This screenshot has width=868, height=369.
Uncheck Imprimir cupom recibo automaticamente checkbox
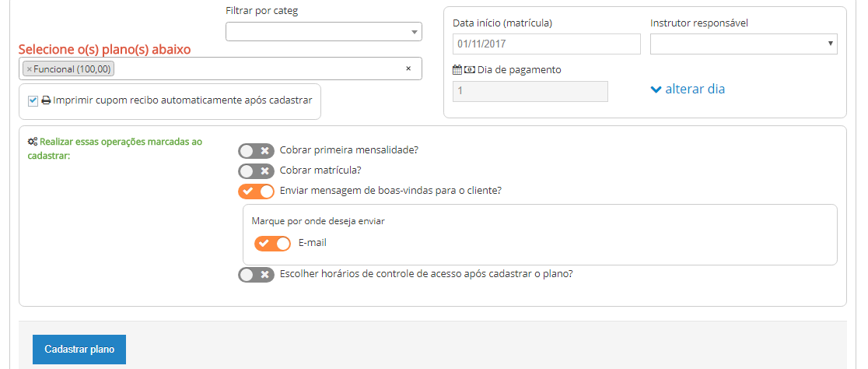coord(33,100)
